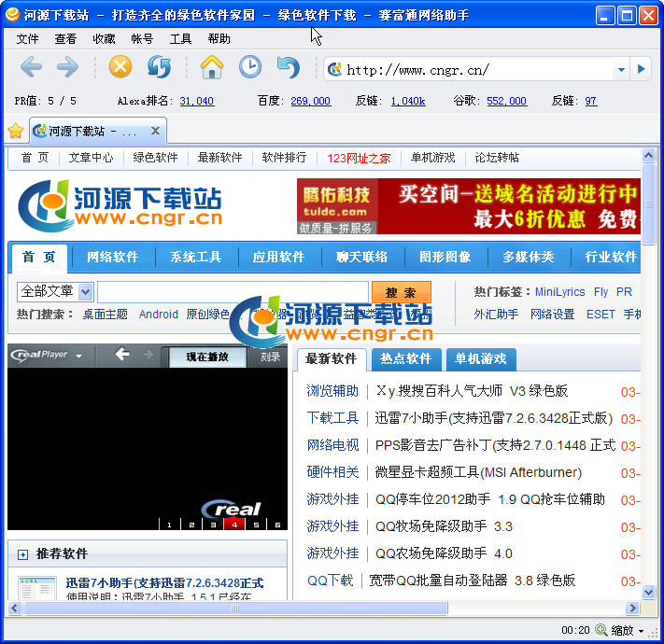664x644 pixels.
Task: Click the 推荐软件 expand icon
Action: 22,554
